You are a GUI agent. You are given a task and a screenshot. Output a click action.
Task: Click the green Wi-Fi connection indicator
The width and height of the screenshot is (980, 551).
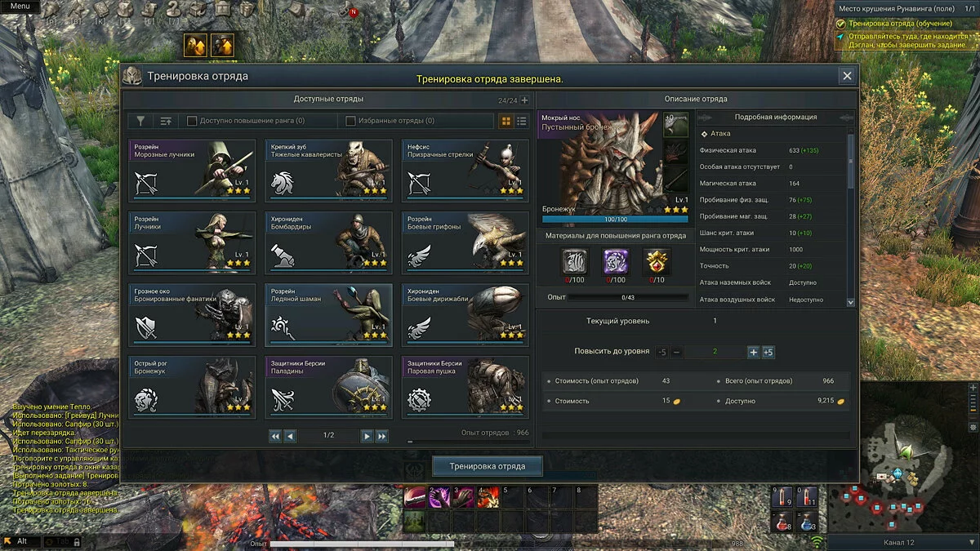pyautogui.click(x=817, y=541)
